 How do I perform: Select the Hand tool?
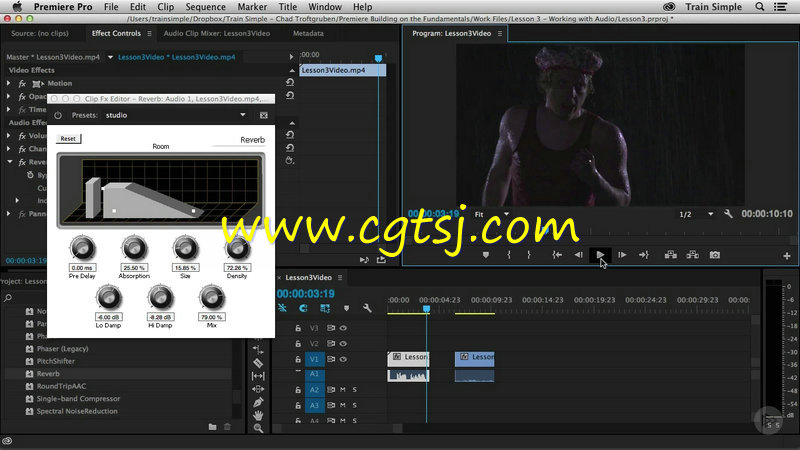coord(258,415)
